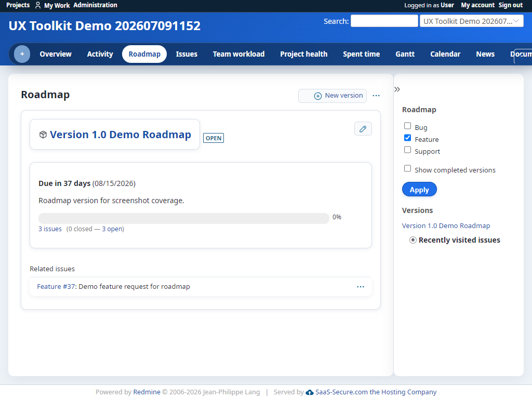Click the 0% progress label
The image size is (532, 399).
337,217
